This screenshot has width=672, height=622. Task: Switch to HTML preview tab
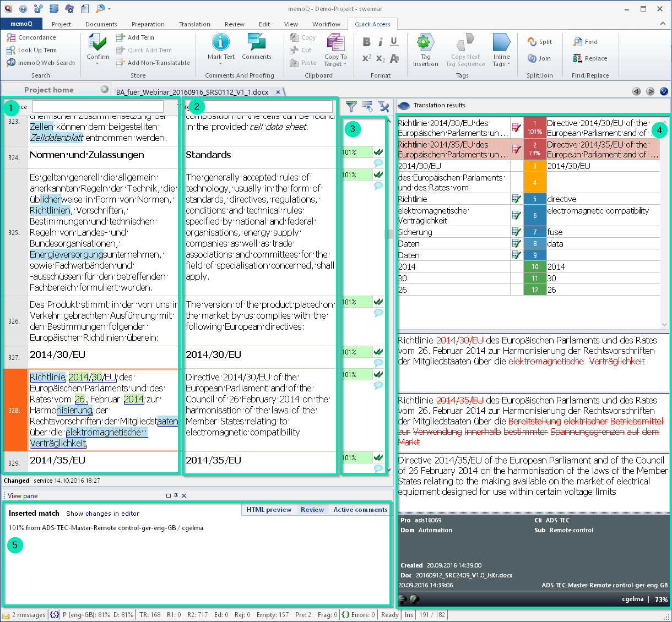coord(269,510)
